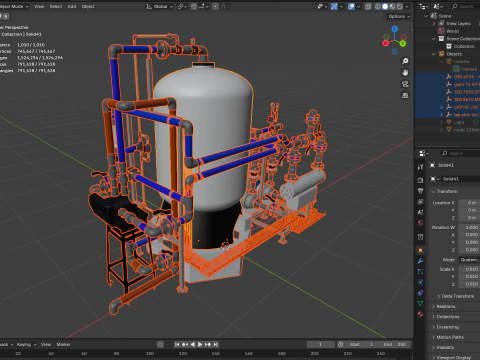Select the Light object in outliner

coord(459,122)
